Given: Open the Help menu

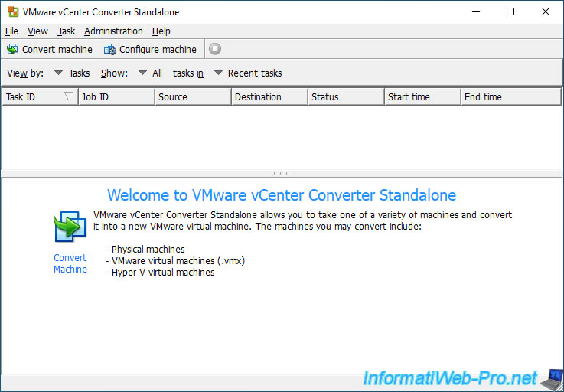Looking at the screenshot, I should (161, 31).
